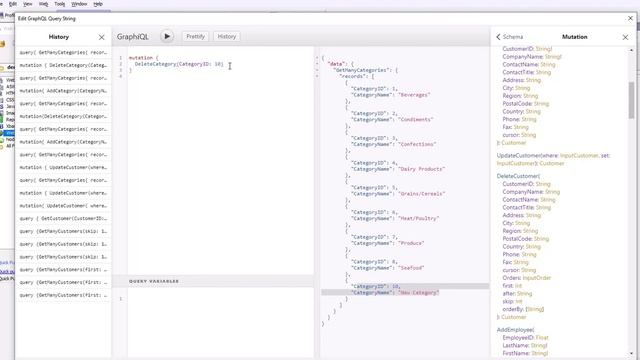Select the "Beverages" value in the results
Image resolution: width=640 pixels, height=360 pixels.
click(414, 95)
